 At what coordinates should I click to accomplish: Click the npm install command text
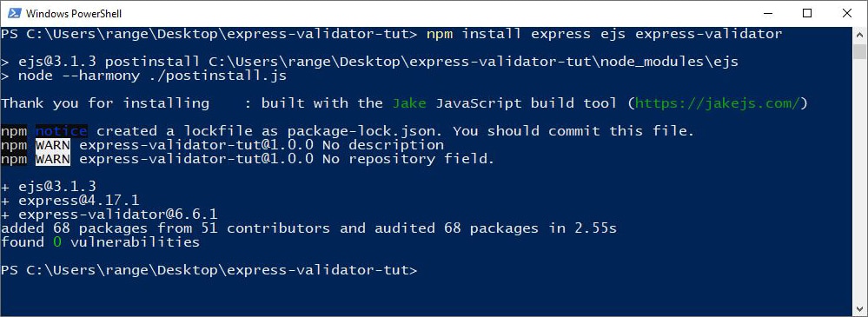coord(604,34)
